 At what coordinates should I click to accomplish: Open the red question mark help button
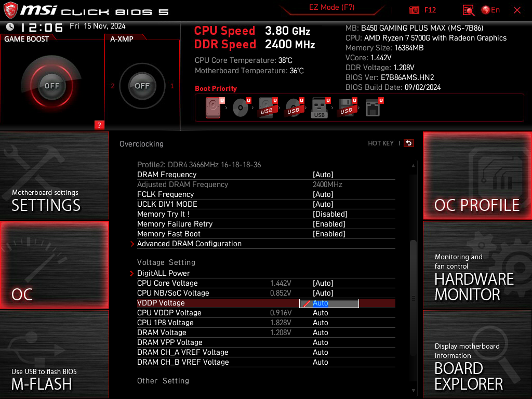pos(99,125)
